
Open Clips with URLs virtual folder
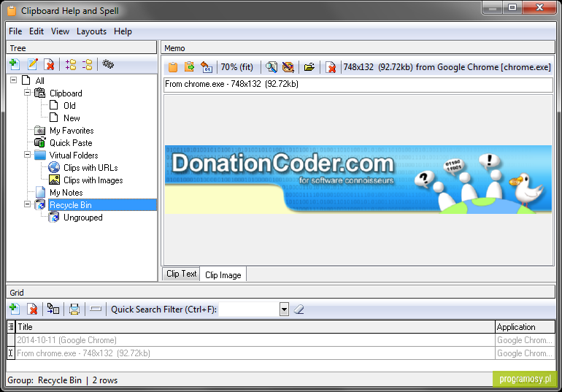click(x=91, y=168)
